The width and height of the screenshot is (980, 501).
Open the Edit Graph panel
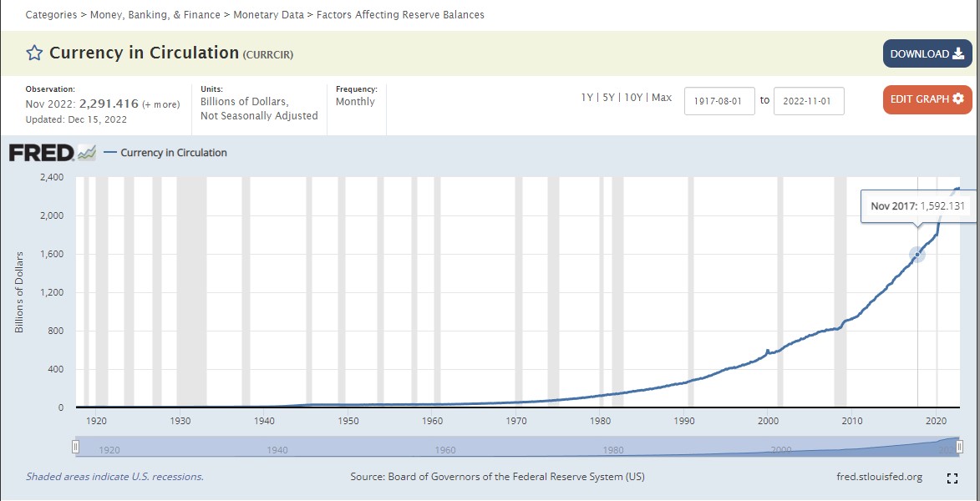coord(927,99)
